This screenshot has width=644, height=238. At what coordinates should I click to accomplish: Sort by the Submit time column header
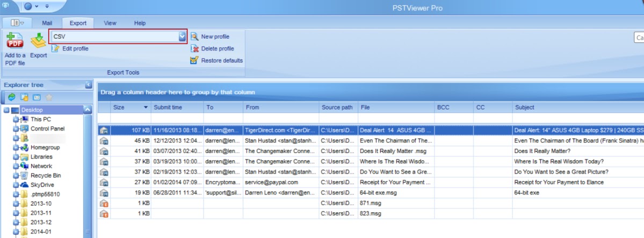(177, 107)
